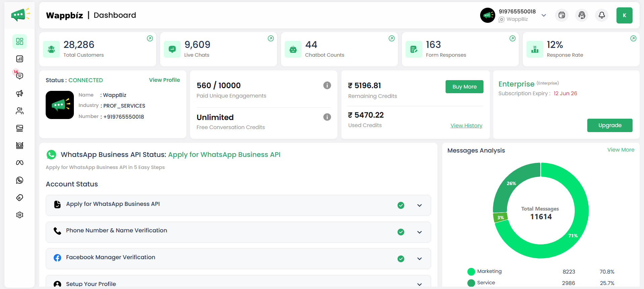Open the settings gear icon in sidebar

20,215
